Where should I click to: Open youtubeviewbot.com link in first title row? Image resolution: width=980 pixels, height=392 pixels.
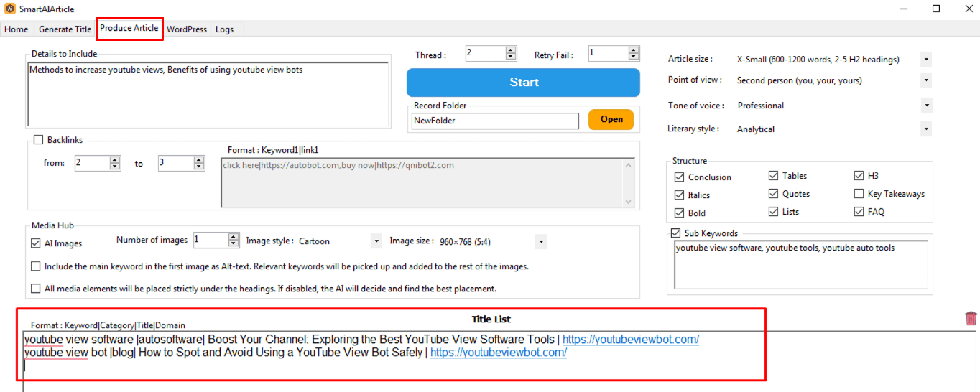(x=631, y=340)
